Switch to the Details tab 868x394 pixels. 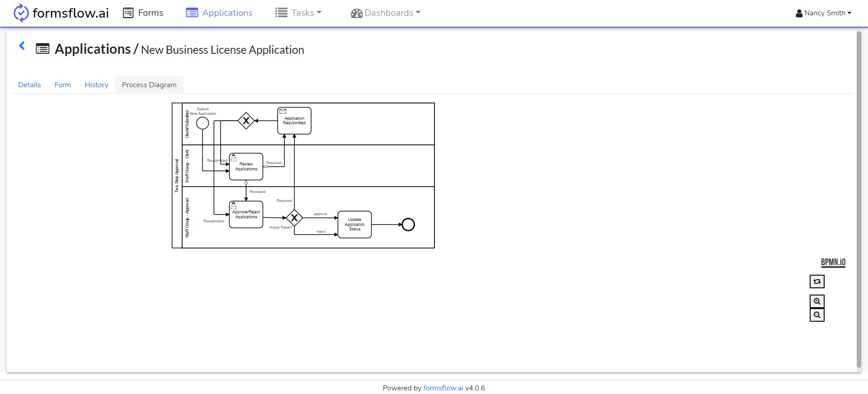(29, 85)
